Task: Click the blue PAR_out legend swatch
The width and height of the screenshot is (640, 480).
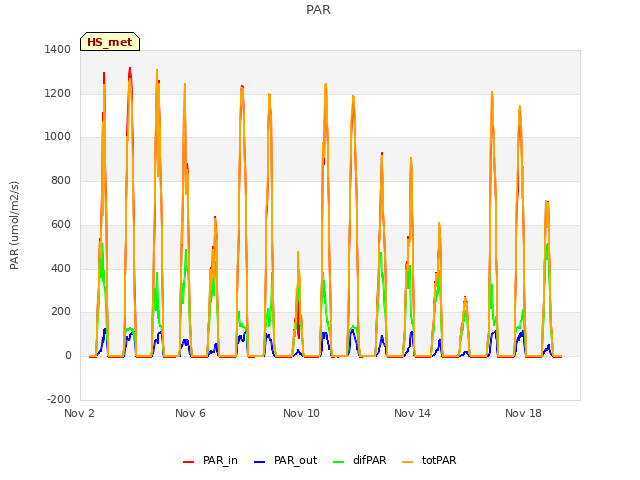Action: click(259, 462)
